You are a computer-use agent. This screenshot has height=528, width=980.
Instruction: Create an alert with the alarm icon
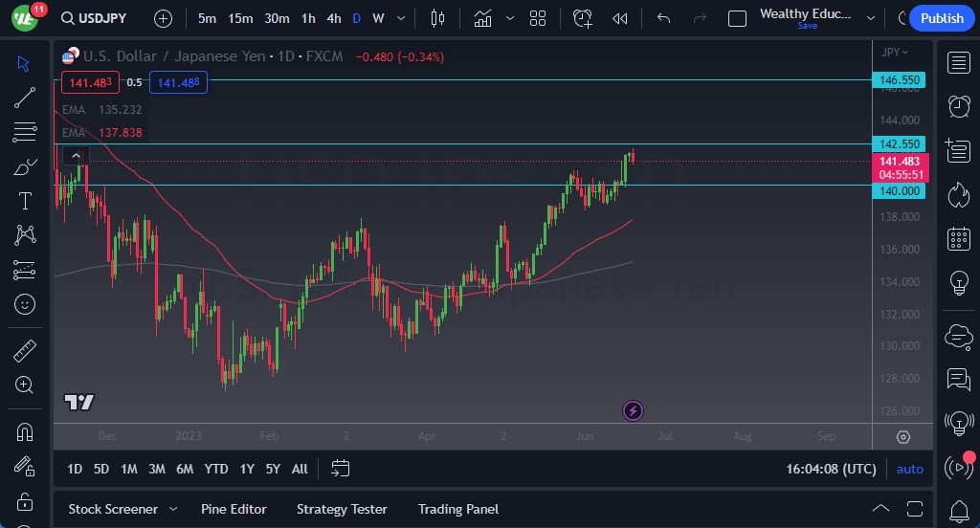point(583,18)
